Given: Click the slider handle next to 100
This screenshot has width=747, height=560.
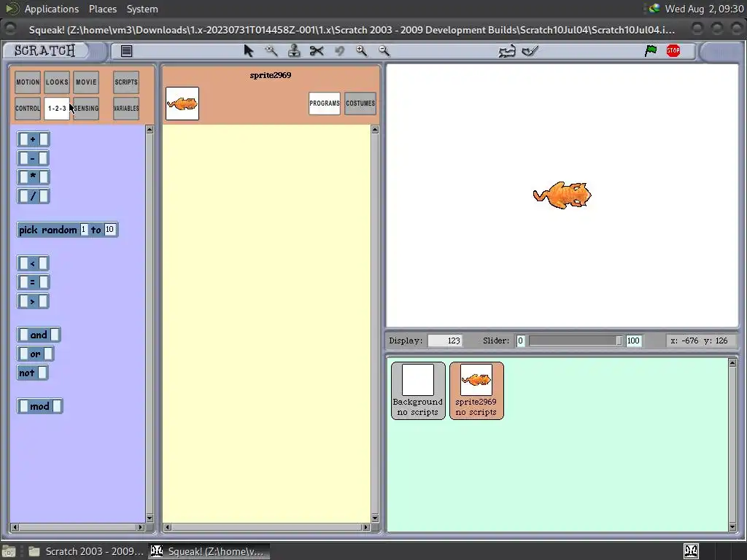Looking at the screenshot, I should pos(619,341).
